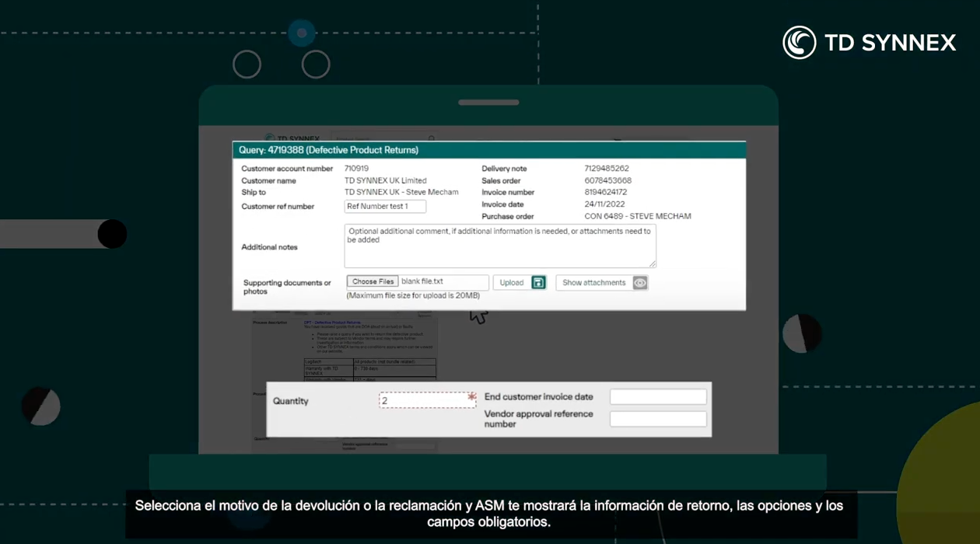Image resolution: width=980 pixels, height=544 pixels.
Task: Click the invoice number 8194624172
Action: tap(605, 193)
